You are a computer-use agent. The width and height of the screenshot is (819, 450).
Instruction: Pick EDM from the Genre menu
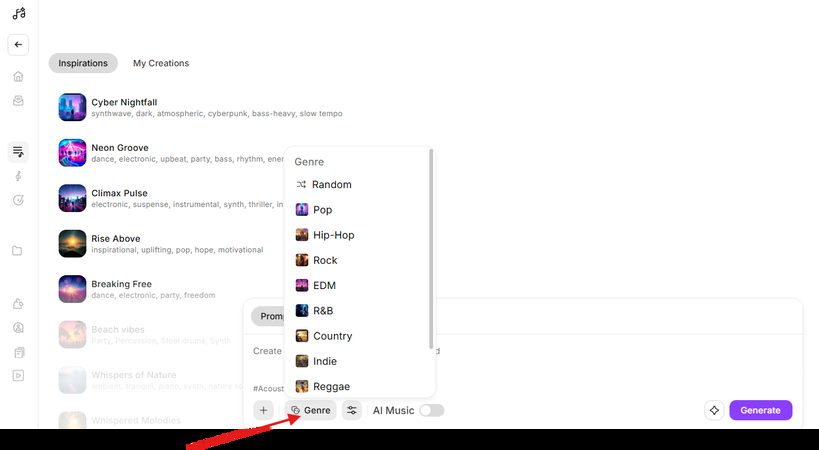[323, 286]
